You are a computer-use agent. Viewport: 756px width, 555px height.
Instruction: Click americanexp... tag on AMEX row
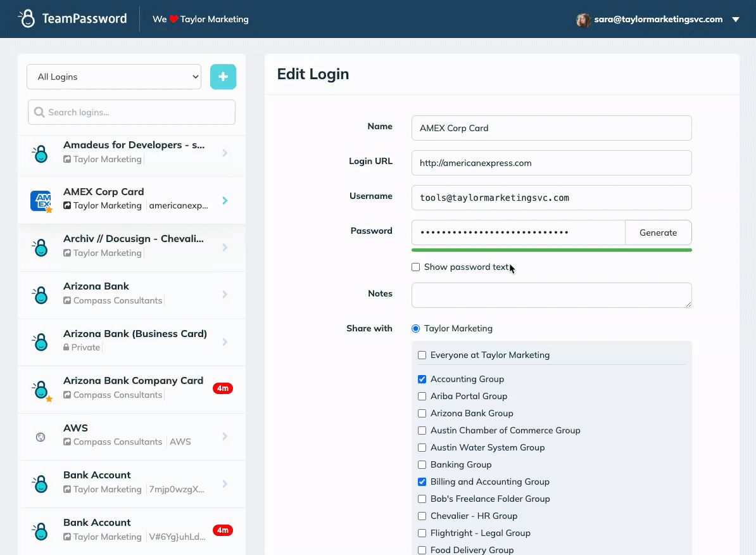pyautogui.click(x=179, y=206)
